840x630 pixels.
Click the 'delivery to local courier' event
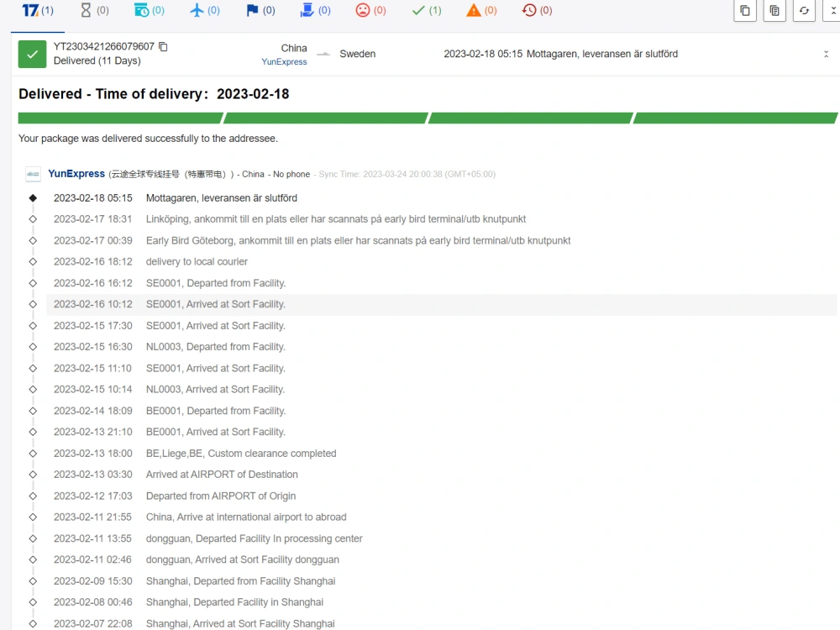click(x=197, y=261)
